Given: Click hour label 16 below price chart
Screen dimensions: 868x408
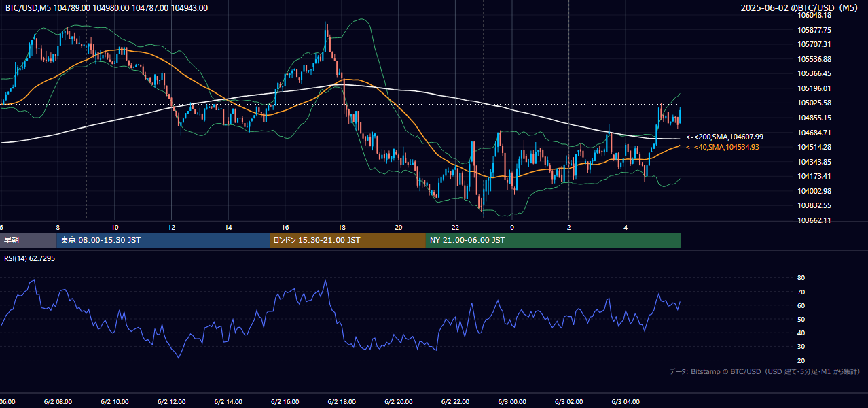Looking at the screenshot, I should point(285,227).
